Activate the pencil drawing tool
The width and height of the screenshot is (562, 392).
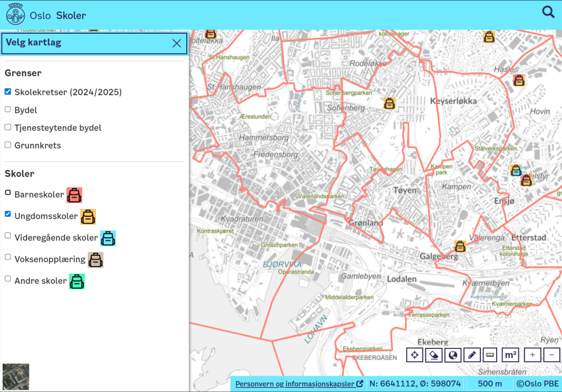(x=472, y=355)
